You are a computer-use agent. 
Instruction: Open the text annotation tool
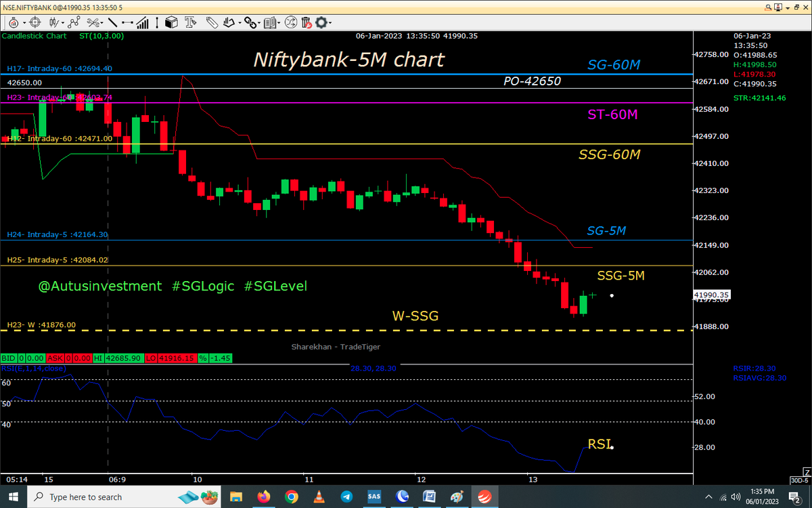pyautogui.click(x=189, y=22)
